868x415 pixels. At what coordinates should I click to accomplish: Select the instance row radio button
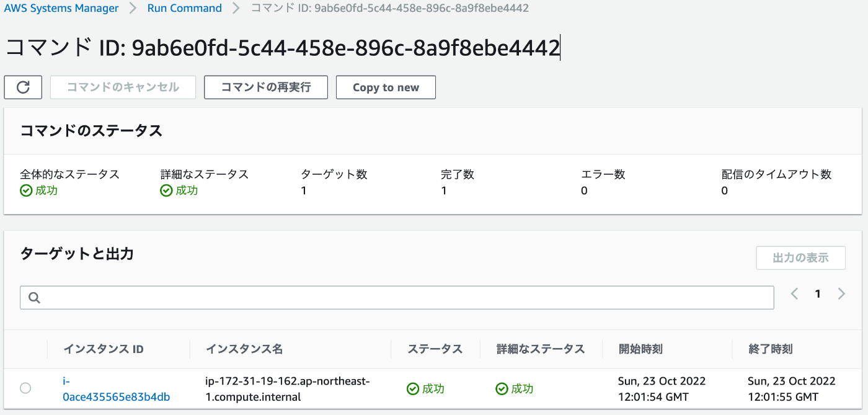tap(25, 388)
